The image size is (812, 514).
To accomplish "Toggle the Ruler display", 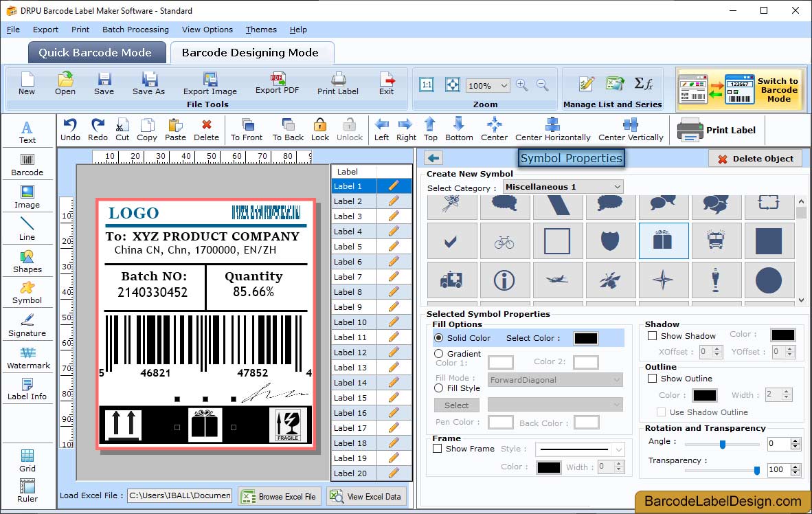I will (27, 491).
